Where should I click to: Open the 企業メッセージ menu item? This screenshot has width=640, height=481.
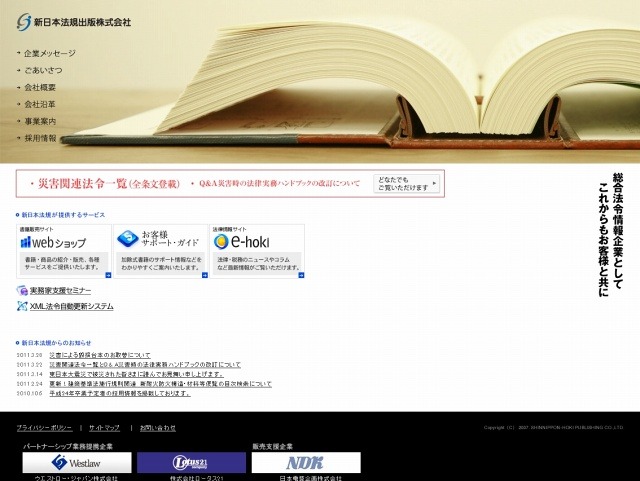50,53
